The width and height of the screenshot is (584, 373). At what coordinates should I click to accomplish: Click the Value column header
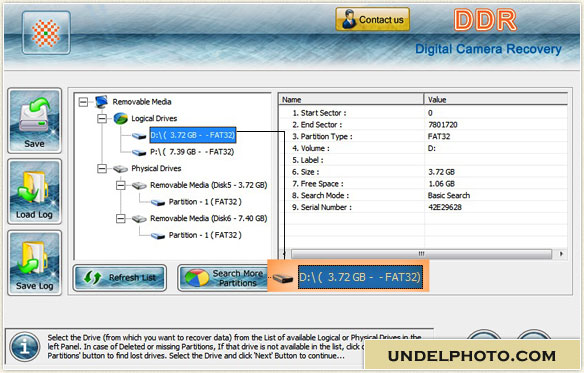pos(496,99)
